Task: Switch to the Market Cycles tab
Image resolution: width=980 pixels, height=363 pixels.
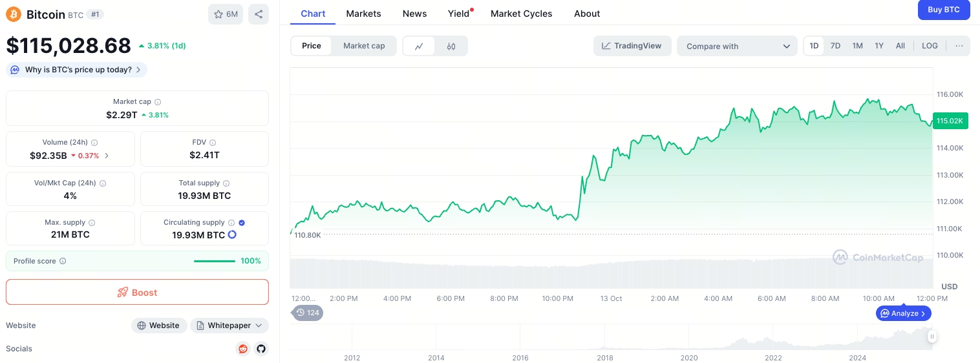Action: (521, 14)
